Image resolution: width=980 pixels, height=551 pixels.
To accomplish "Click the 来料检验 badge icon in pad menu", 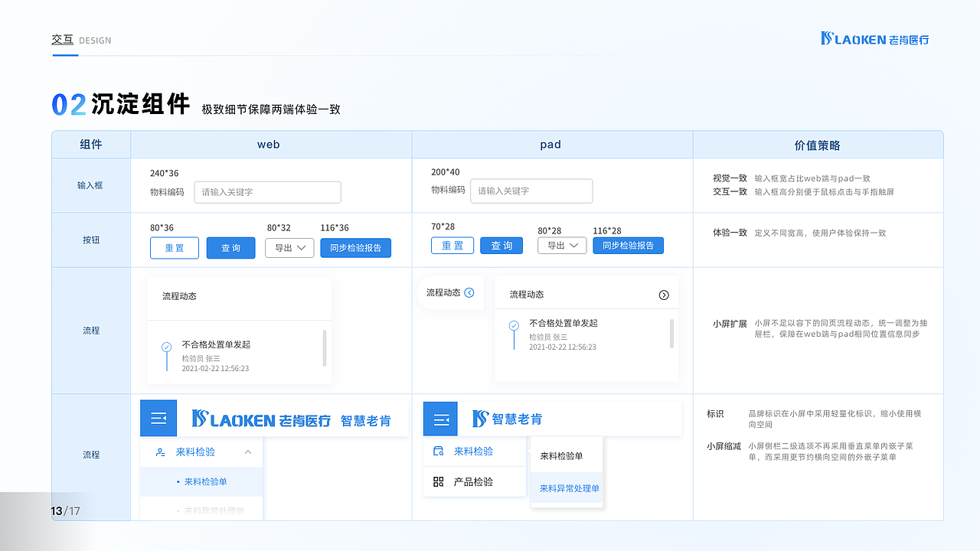I will (438, 452).
